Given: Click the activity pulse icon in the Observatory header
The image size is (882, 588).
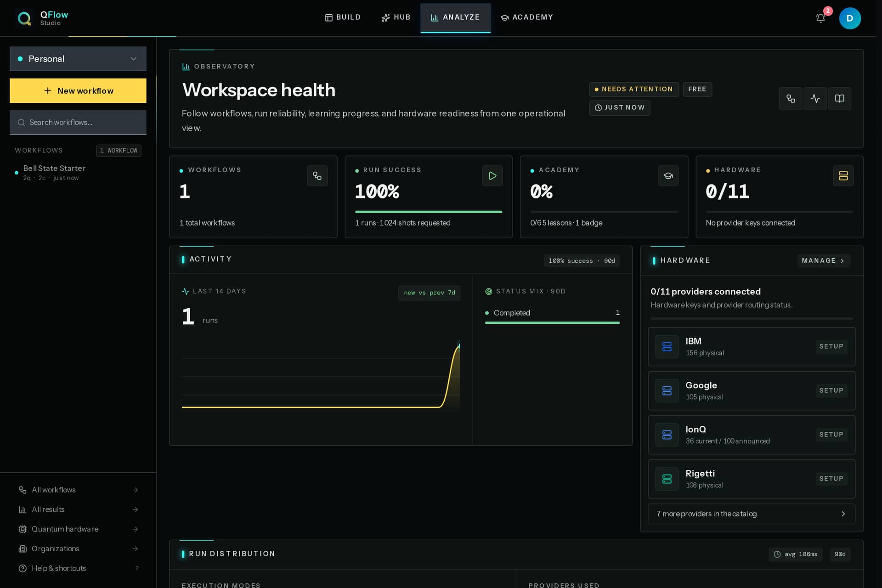Looking at the screenshot, I should click(x=815, y=98).
